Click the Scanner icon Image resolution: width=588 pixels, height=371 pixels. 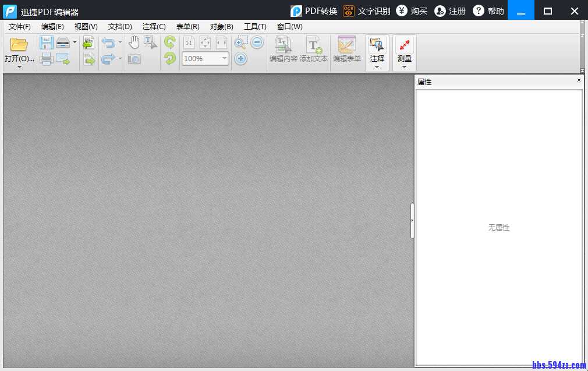(x=63, y=43)
